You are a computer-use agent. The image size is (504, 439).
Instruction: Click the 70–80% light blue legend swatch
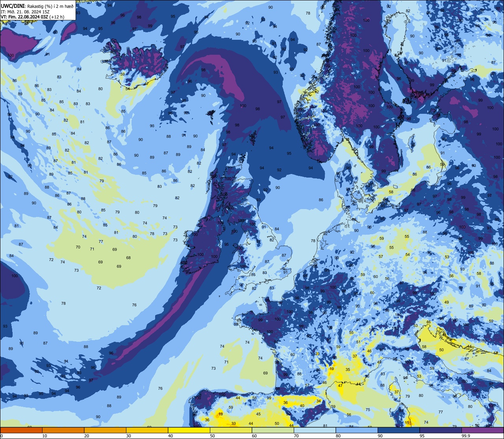click(x=315, y=430)
